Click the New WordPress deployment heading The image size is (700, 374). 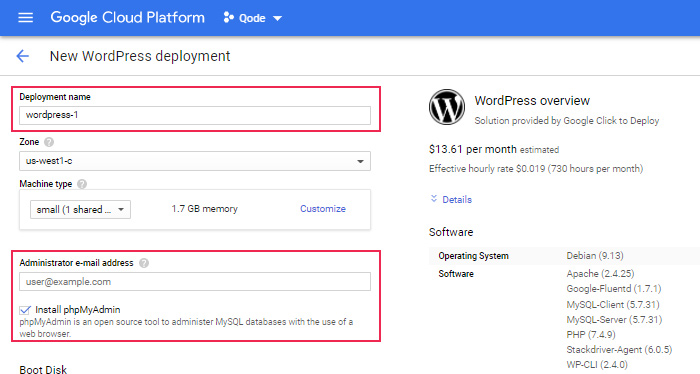pyautogui.click(x=140, y=56)
